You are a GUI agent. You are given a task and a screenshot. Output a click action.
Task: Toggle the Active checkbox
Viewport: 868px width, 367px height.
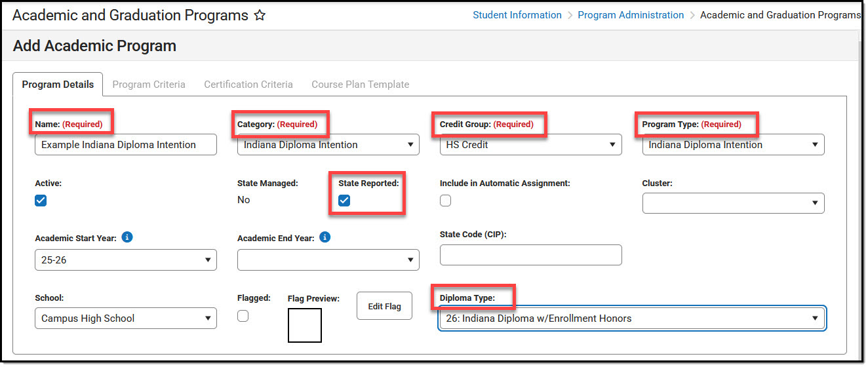click(x=41, y=201)
